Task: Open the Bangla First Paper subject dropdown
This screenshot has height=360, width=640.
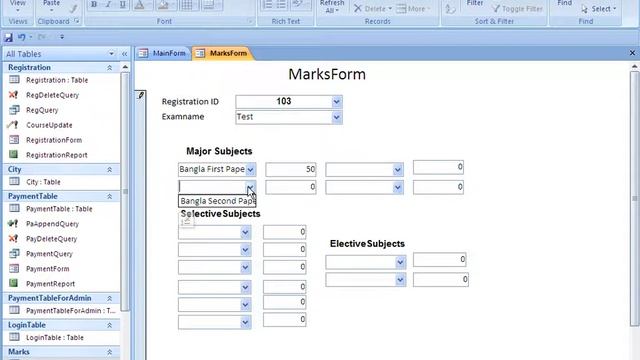Action: (250, 169)
